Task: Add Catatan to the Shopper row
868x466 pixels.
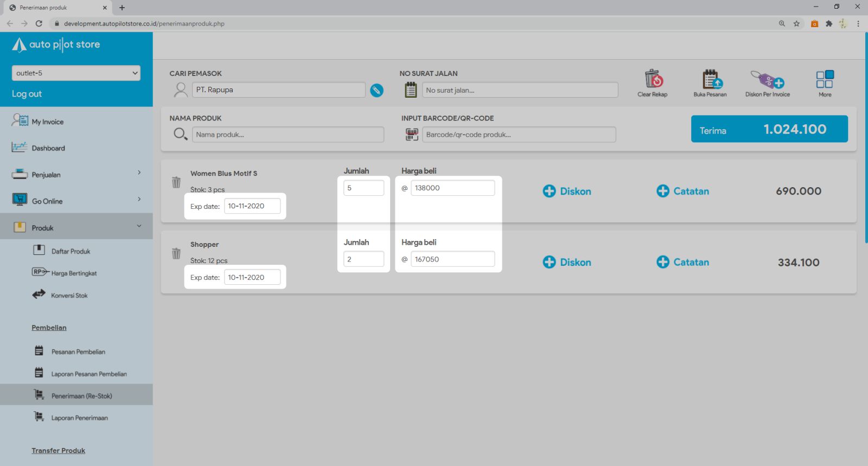Action: tap(682, 262)
